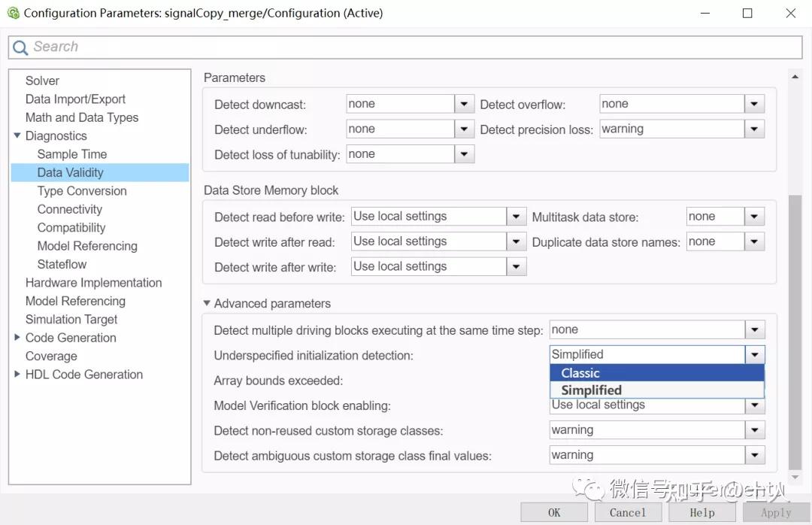This screenshot has width=812, height=525.
Task: Click the Help button
Action: point(702,512)
